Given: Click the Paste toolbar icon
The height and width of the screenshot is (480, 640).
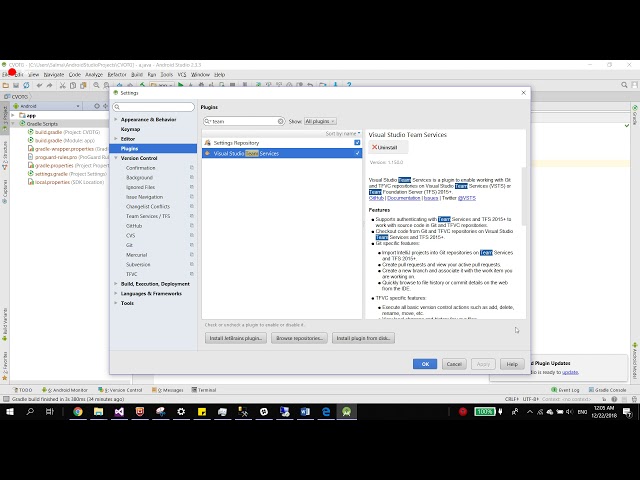Looking at the screenshot, I should point(83,85).
